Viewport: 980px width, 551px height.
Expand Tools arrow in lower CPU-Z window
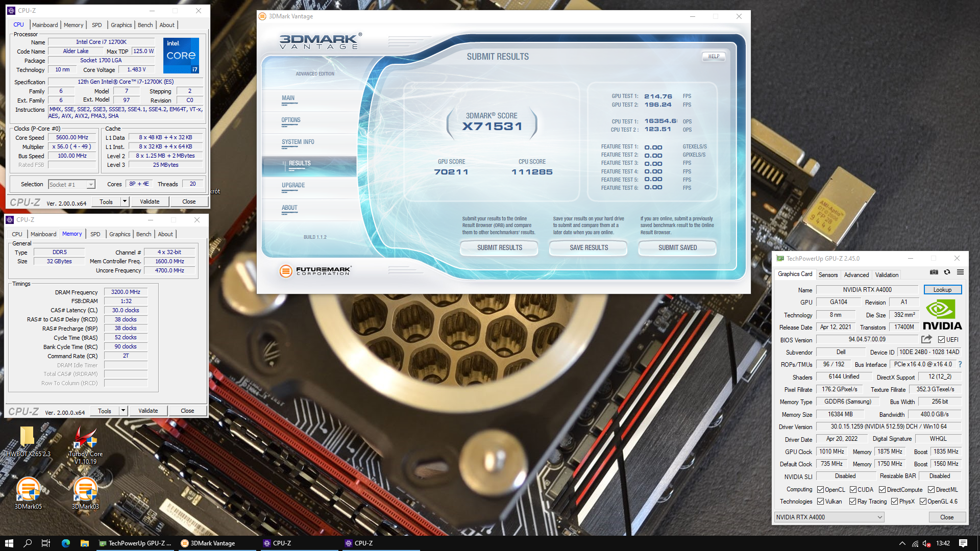pyautogui.click(x=122, y=411)
